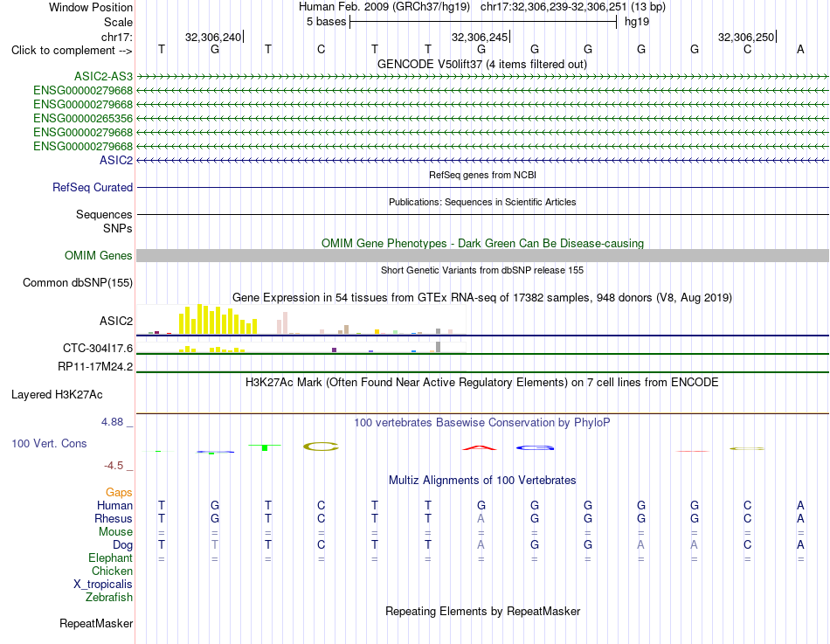Viewport: 830px width, 644px height.
Task: Click the 100 Vert. Cons track label
Action: (x=49, y=443)
